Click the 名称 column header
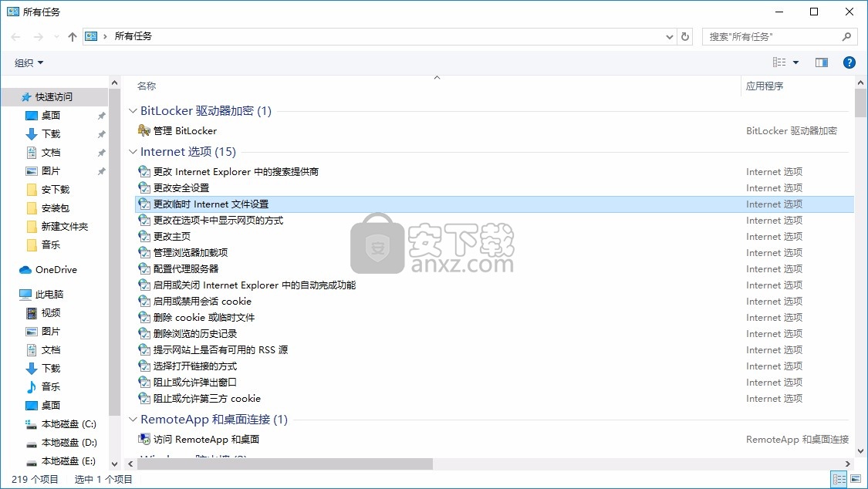 click(147, 86)
